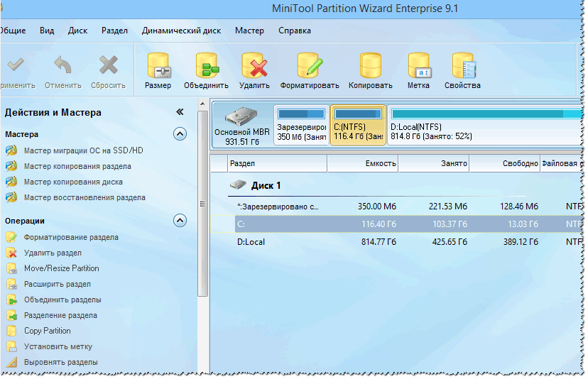The width and height of the screenshot is (588, 379).
Task: Click the Отменить undo arrow icon
Action: [62, 65]
